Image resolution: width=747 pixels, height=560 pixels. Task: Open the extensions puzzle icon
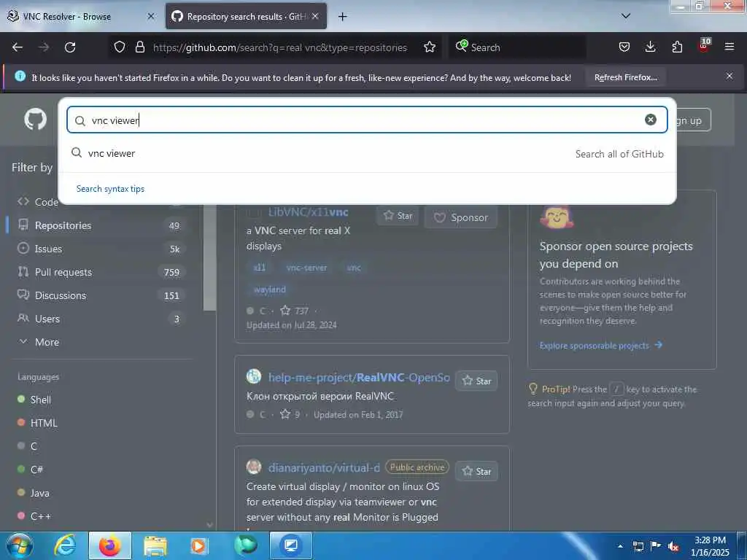[677, 47]
